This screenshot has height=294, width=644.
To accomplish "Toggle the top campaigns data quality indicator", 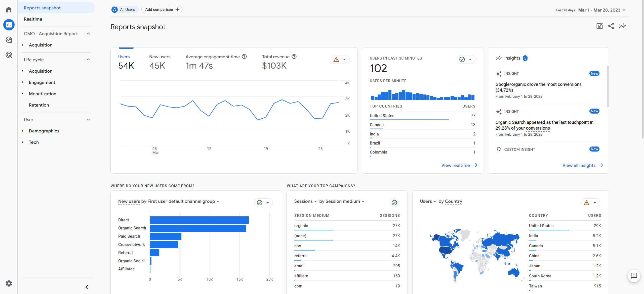I will pyautogui.click(x=394, y=201).
